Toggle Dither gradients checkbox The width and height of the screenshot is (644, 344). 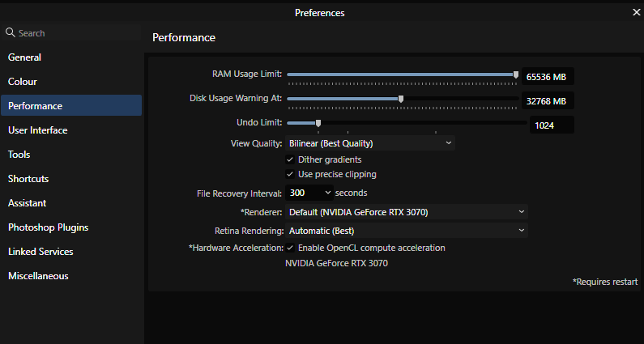point(290,159)
